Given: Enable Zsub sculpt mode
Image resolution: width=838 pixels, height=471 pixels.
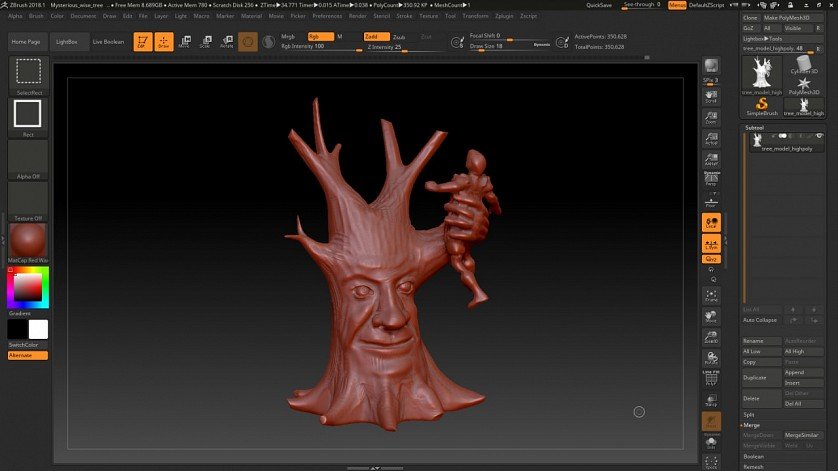Looking at the screenshot, I should (x=400, y=37).
